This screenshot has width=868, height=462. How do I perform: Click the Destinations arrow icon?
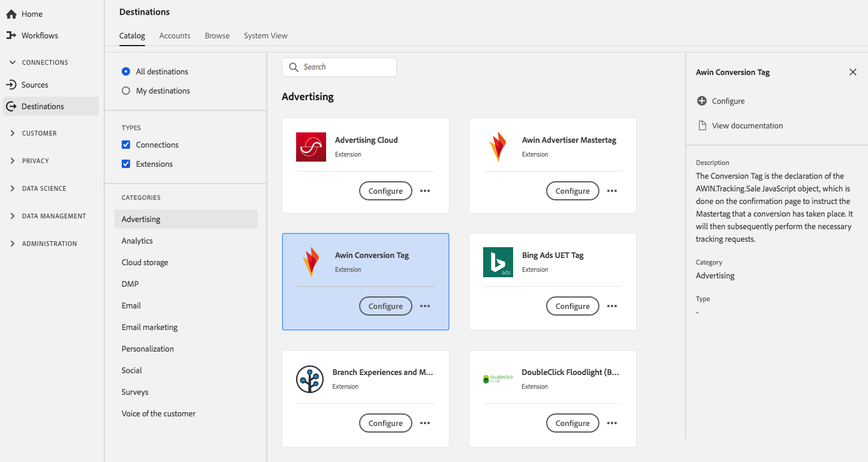click(11, 106)
